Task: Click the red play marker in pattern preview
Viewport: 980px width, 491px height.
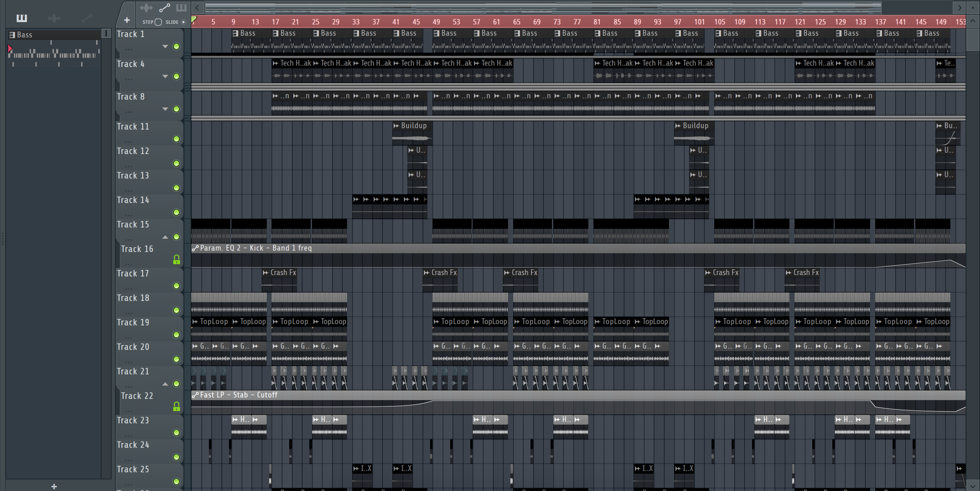Action: pyautogui.click(x=10, y=49)
